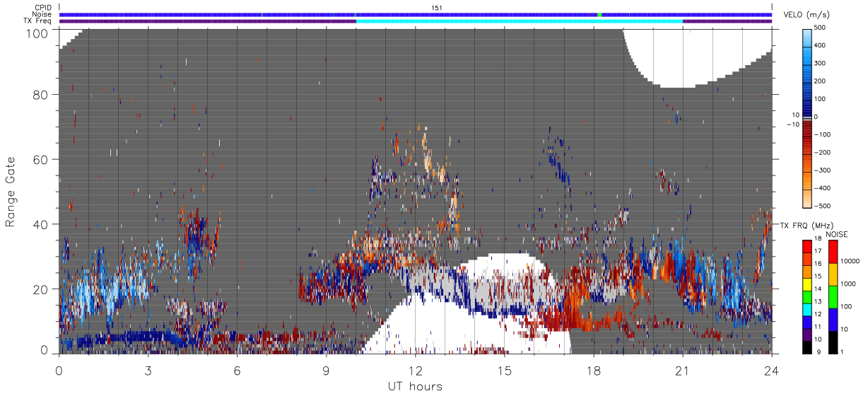868x401 pixels.
Task: Click the green mark on the Noise strip
Action: [599, 14]
